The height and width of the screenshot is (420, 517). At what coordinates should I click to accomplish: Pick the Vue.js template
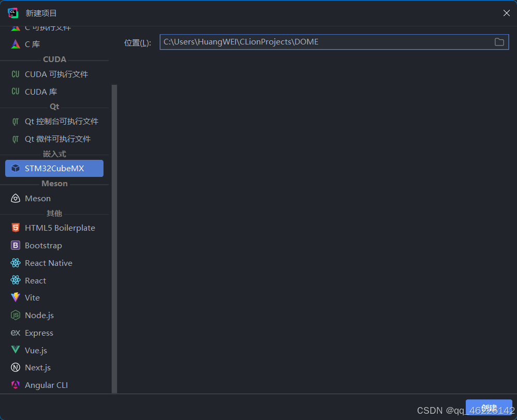[x=54, y=350]
